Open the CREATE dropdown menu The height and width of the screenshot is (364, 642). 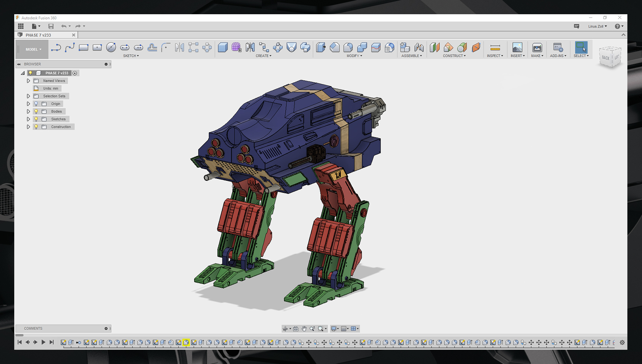(x=263, y=56)
